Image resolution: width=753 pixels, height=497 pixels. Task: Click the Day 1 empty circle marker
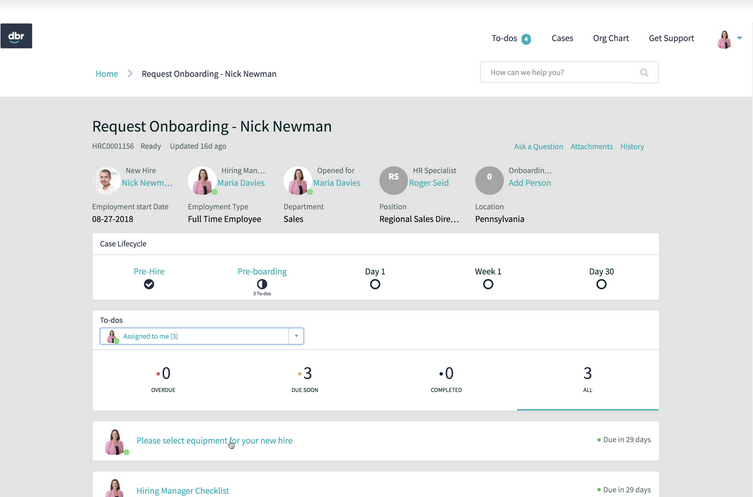tap(375, 284)
